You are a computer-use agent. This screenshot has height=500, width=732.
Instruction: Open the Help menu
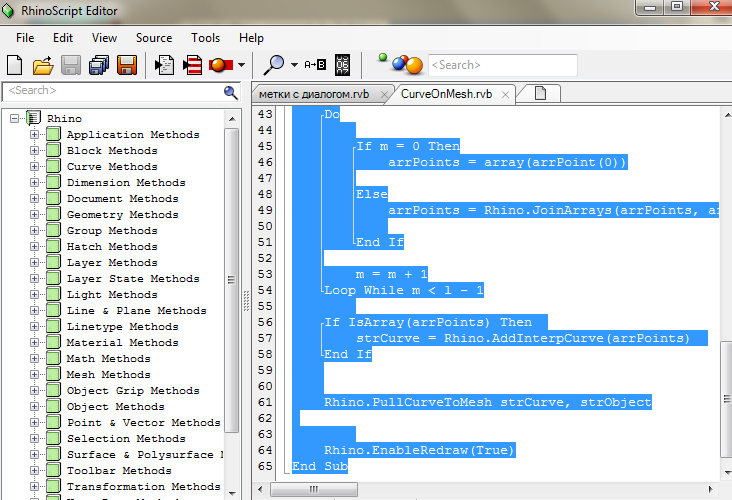pos(251,38)
